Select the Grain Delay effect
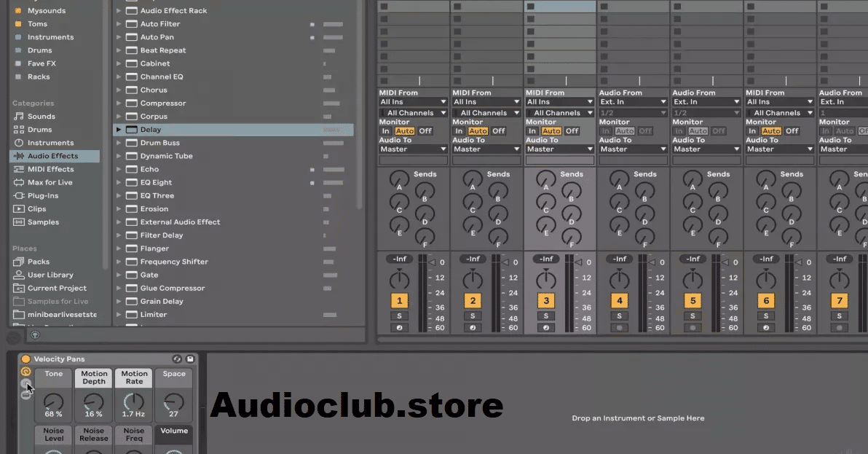The width and height of the screenshot is (868, 454). coord(162,302)
